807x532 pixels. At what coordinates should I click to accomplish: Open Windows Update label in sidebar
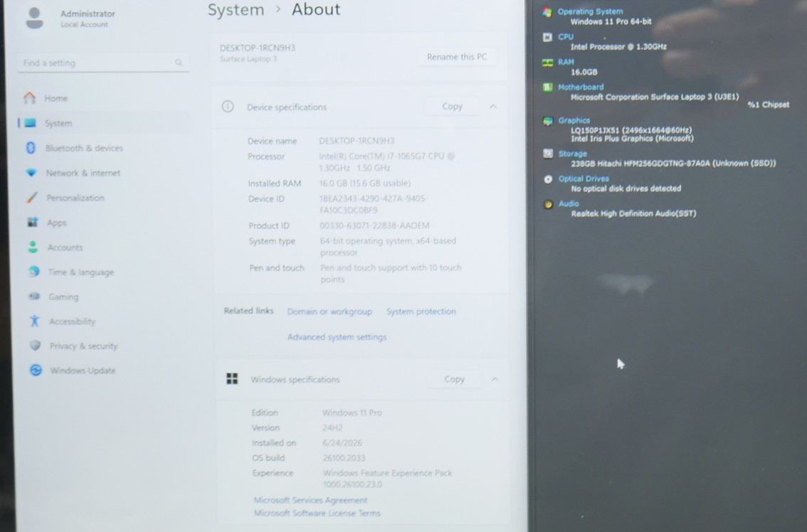83,371
